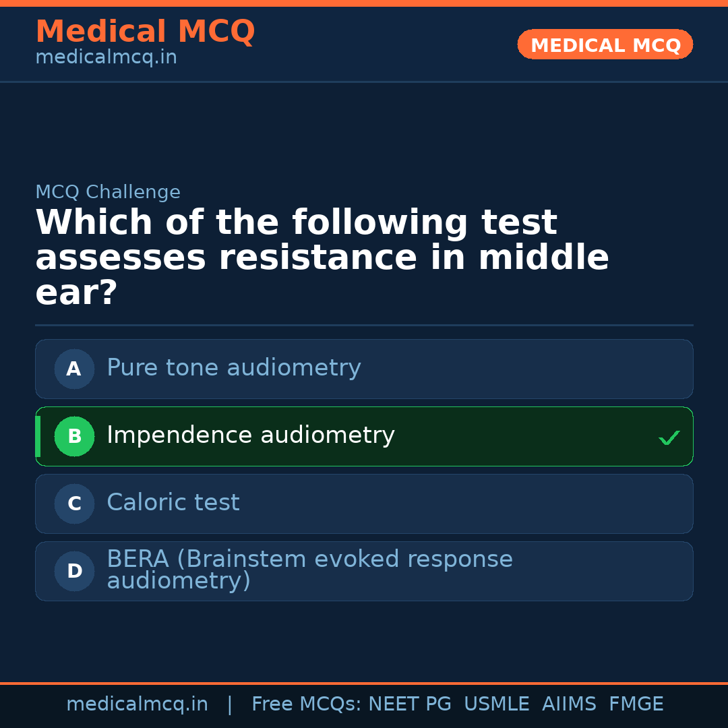Click the letter D circle icon
728x728 pixels.
pyautogui.click(x=74, y=571)
